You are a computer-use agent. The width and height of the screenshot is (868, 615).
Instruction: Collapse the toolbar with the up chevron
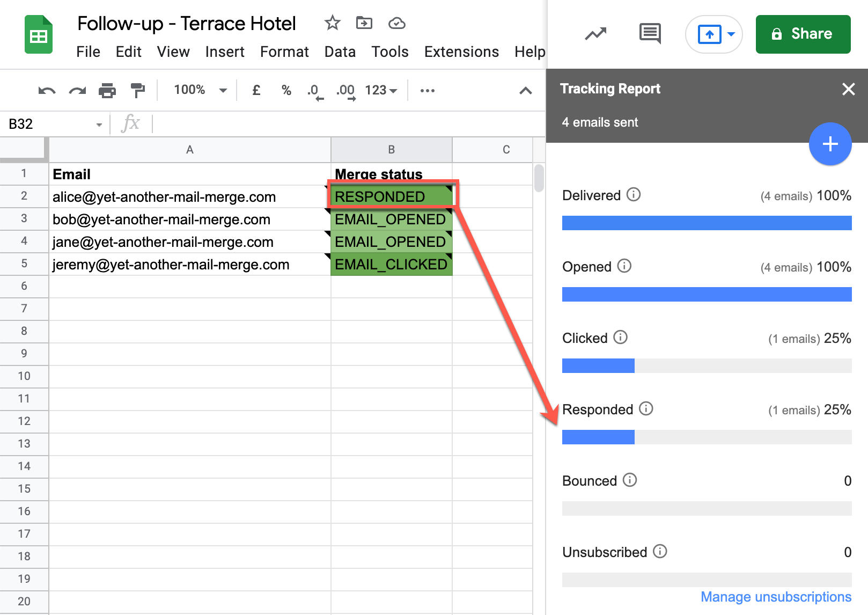click(525, 91)
